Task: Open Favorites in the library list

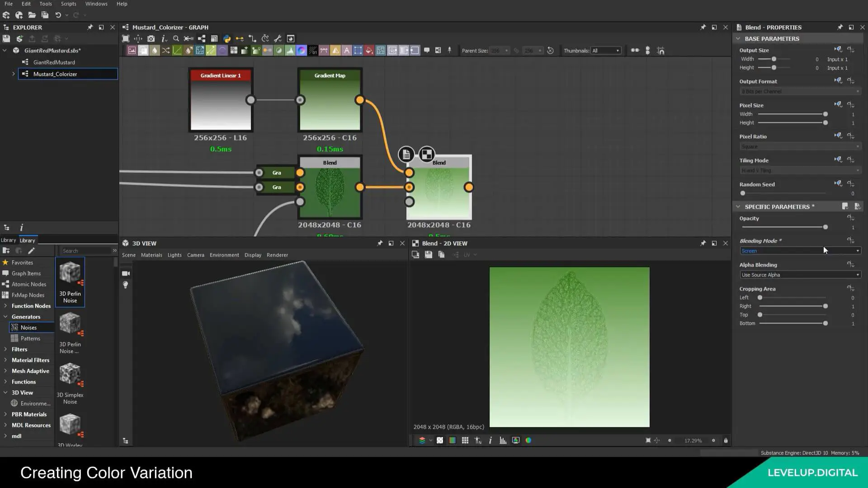Action: click(x=22, y=263)
